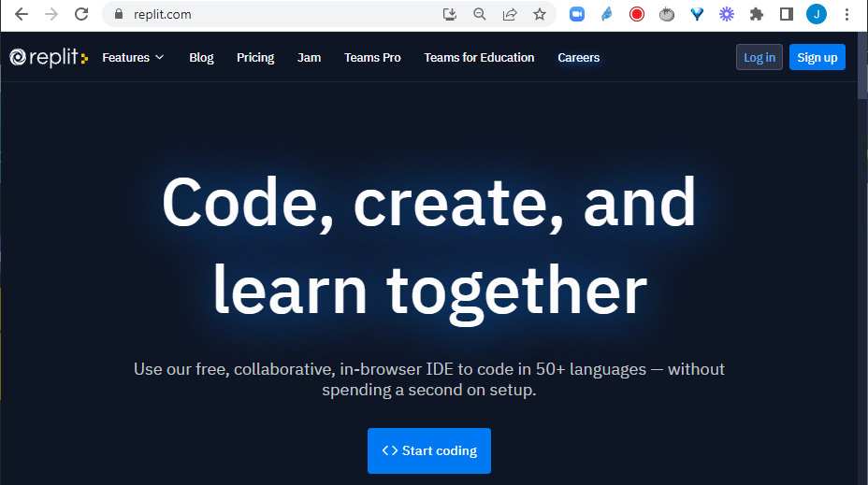Click the padlock site info icon
The width and height of the screenshot is (868, 485).
119,14
